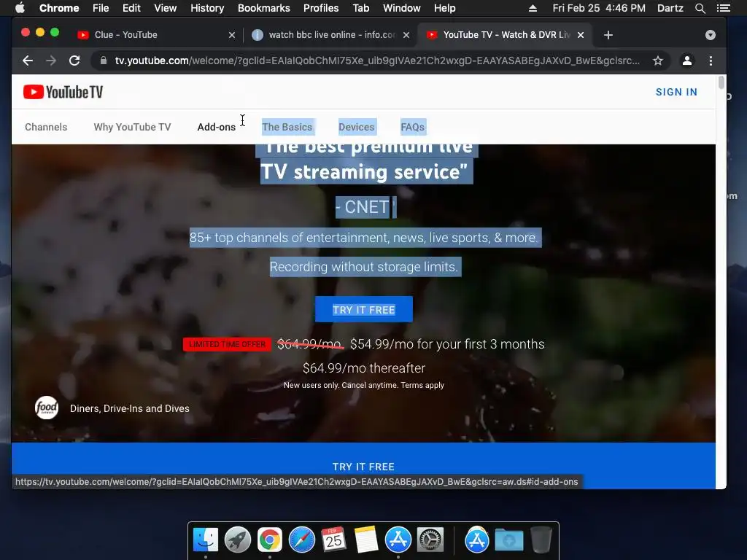Open Launchpad from the Dock
Screen dimensions: 747x560
(x=238, y=540)
